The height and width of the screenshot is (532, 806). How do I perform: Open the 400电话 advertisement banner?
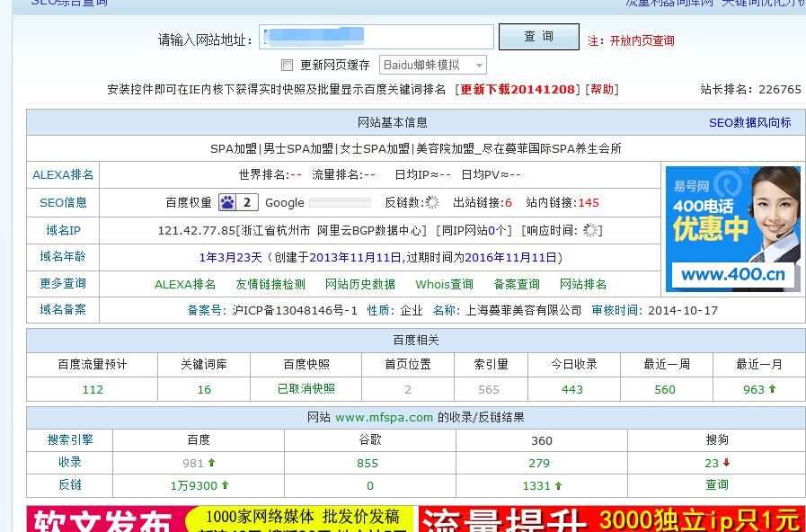point(733,229)
